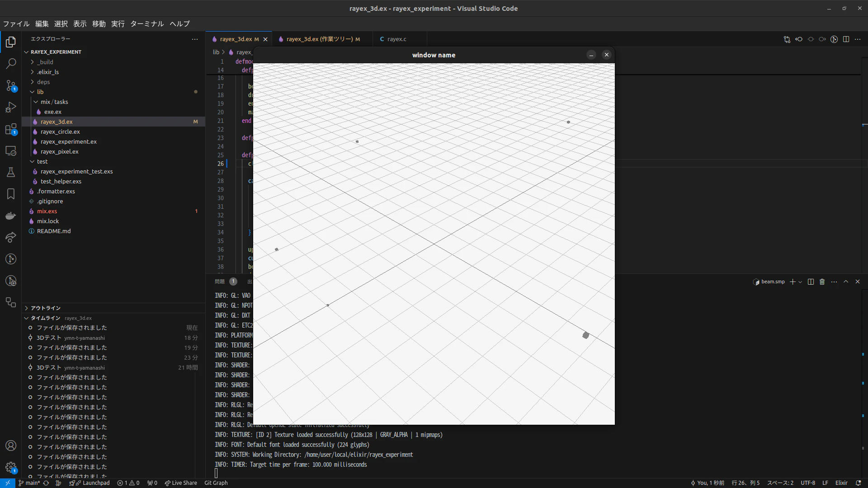Viewport: 868px width, 488px height.
Task: Change the UTF-8 encoding setting
Action: click(808, 483)
